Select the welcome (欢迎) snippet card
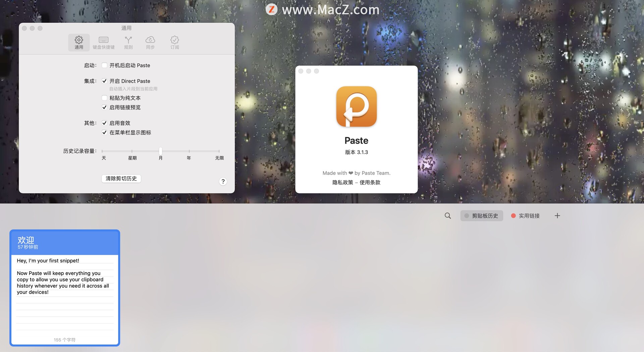This screenshot has height=352, width=644. (x=65, y=288)
